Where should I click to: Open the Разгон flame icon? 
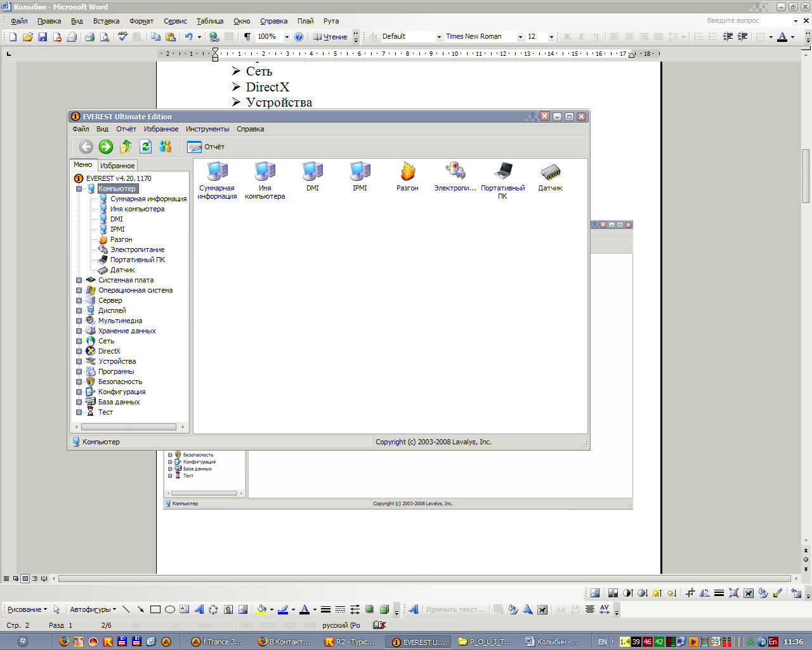pos(407,177)
